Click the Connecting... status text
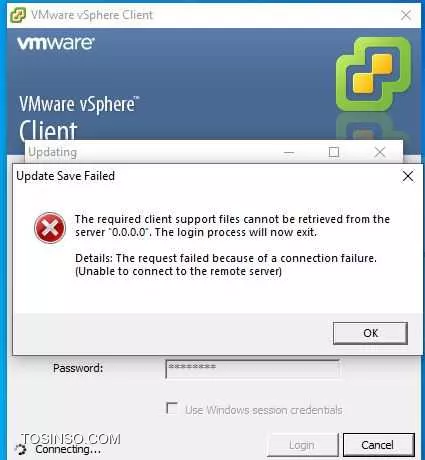Image resolution: width=425 pixels, height=460 pixels. (x=68, y=449)
